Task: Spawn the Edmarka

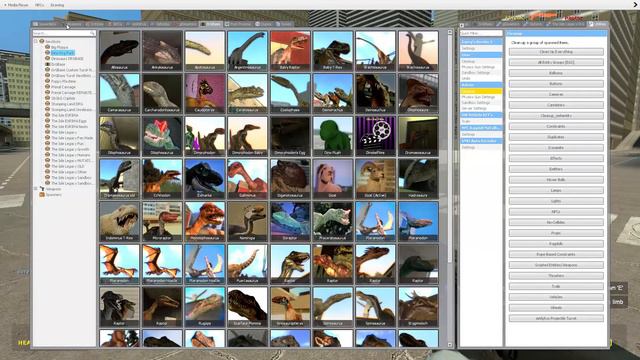Action: coord(204,178)
